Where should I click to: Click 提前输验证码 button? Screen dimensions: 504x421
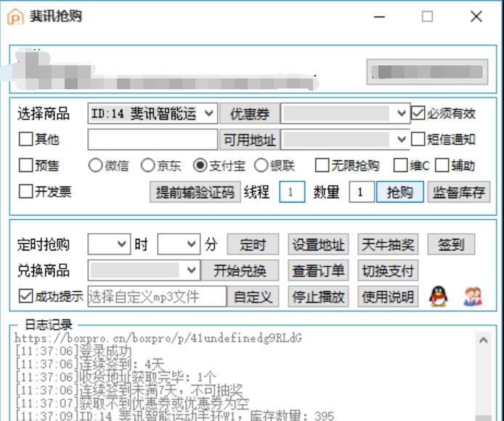pyautogui.click(x=195, y=192)
